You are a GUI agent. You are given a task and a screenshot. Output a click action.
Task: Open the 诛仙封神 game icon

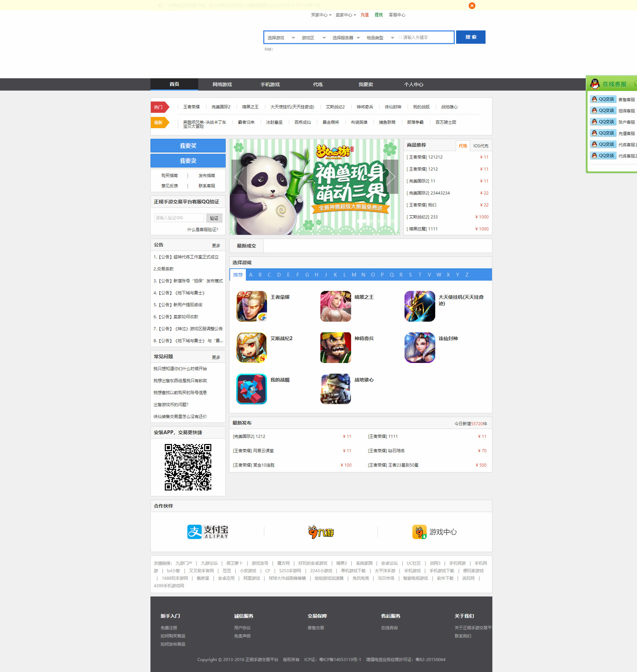click(420, 347)
